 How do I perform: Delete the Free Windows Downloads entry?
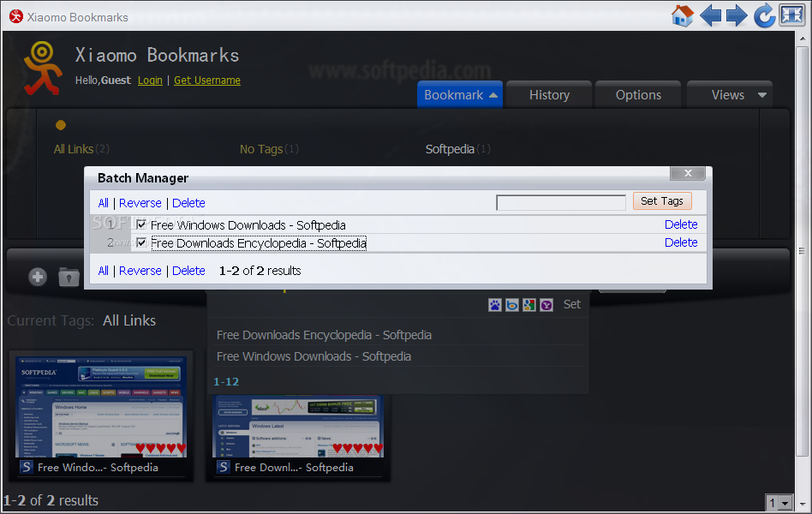click(681, 224)
